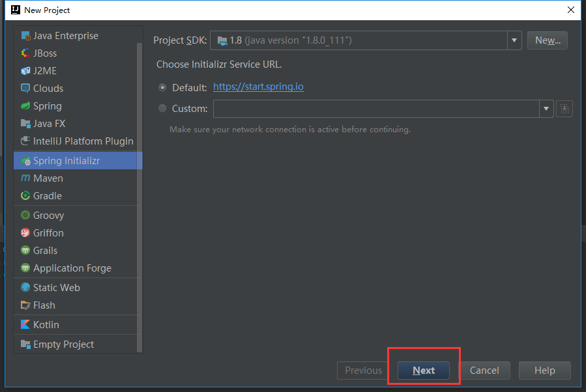This screenshot has width=586, height=392.
Task: Select Empty Project entry
Action: pyautogui.click(x=75, y=344)
